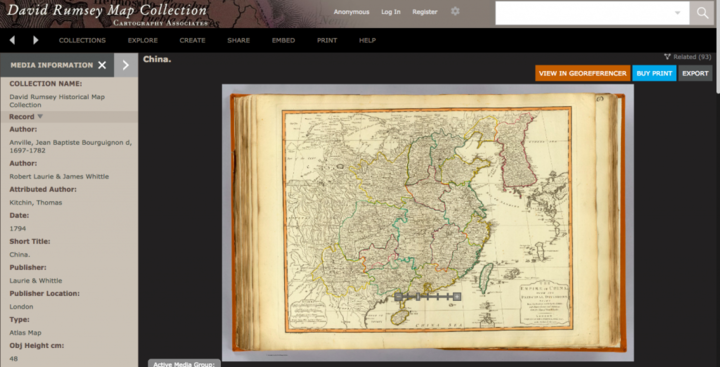The height and width of the screenshot is (367, 720).
Task: Go back with the left arrow icon
Action: (12, 40)
